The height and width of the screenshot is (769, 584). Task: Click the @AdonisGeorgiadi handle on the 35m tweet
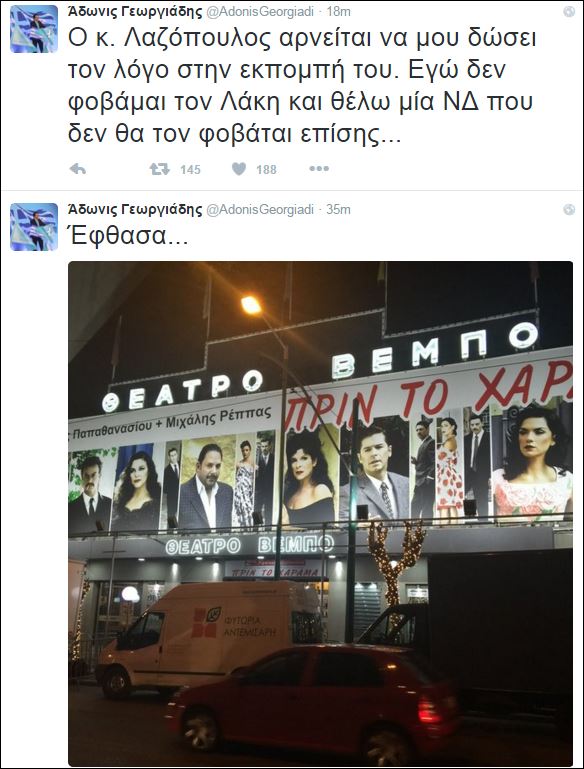tap(260, 210)
